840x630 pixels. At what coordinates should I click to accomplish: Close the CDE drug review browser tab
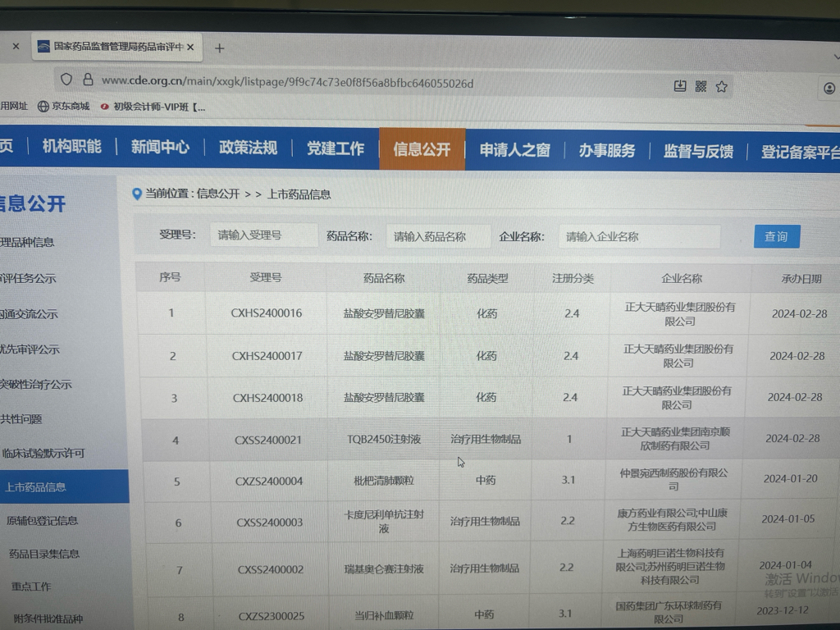190,47
